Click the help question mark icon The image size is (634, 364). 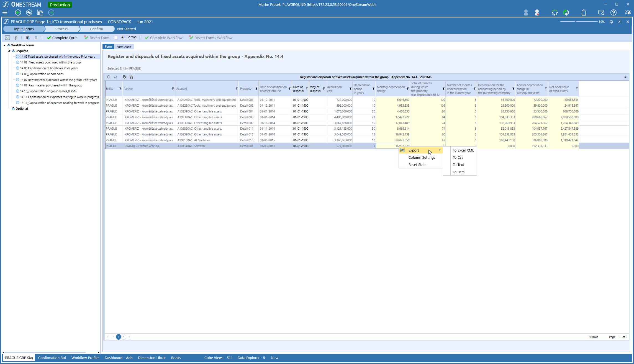[614, 12]
